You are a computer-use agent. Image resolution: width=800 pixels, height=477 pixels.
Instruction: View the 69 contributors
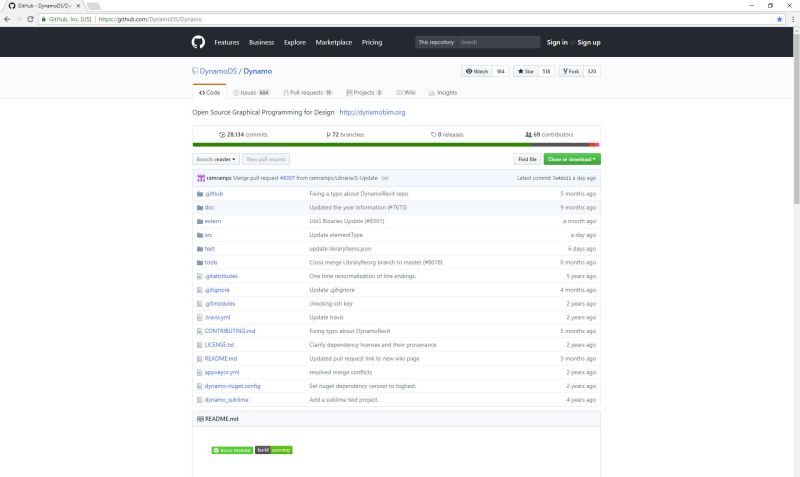(x=549, y=135)
